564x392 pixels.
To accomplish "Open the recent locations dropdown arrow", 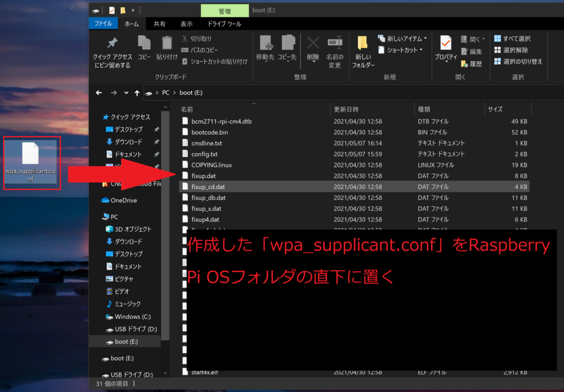I will point(126,93).
